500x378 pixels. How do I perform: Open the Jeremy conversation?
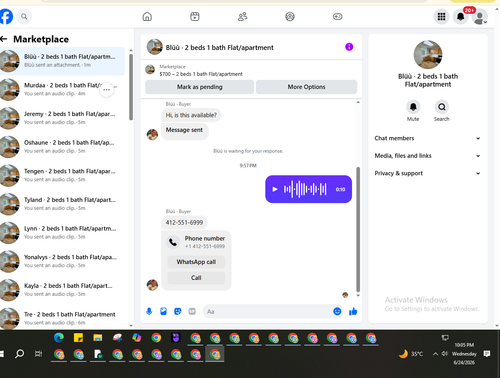pos(62,118)
